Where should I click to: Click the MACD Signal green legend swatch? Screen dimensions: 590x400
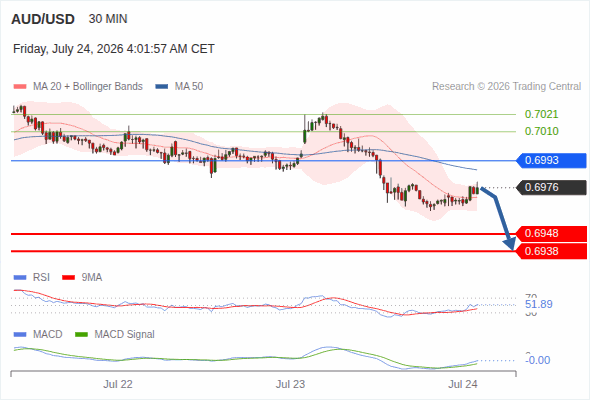pos(81,335)
